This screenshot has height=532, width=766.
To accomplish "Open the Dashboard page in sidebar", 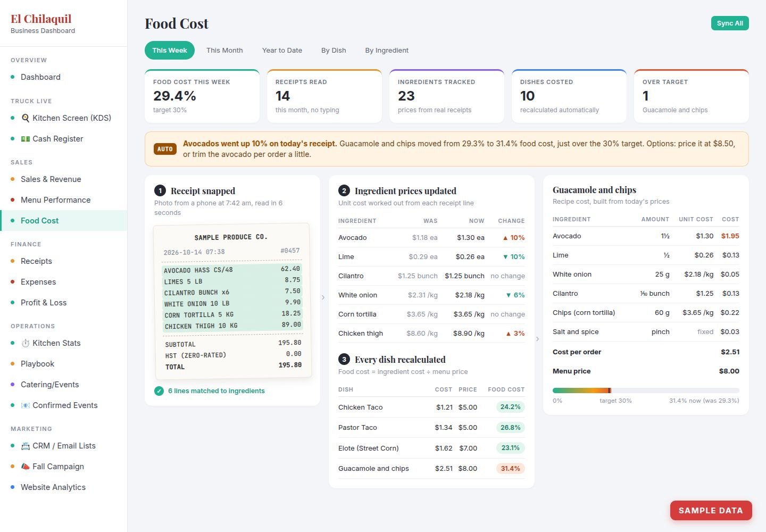I will coord(64,77).
